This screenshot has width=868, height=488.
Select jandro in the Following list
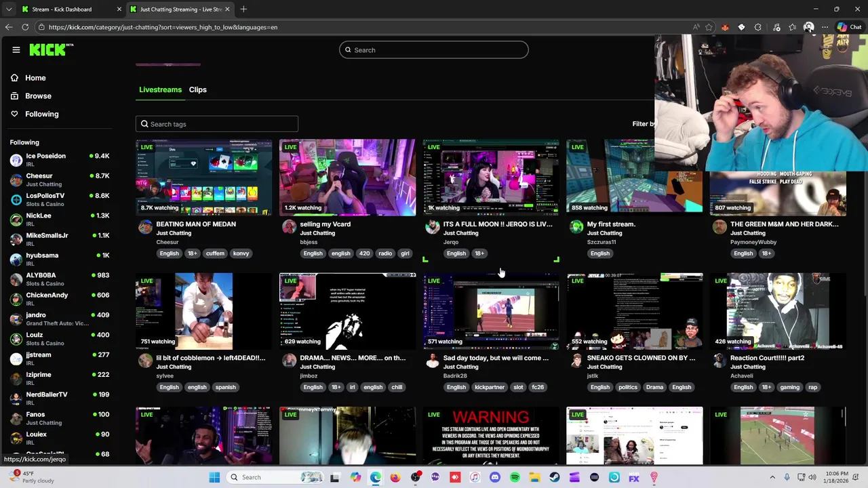click(x=60, y=319)
